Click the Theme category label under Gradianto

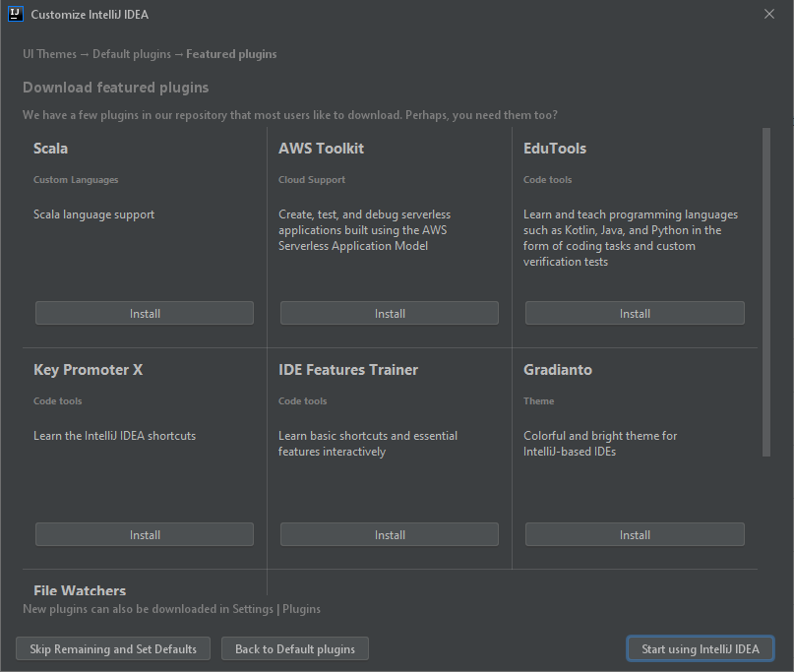(x=539, y=401)
